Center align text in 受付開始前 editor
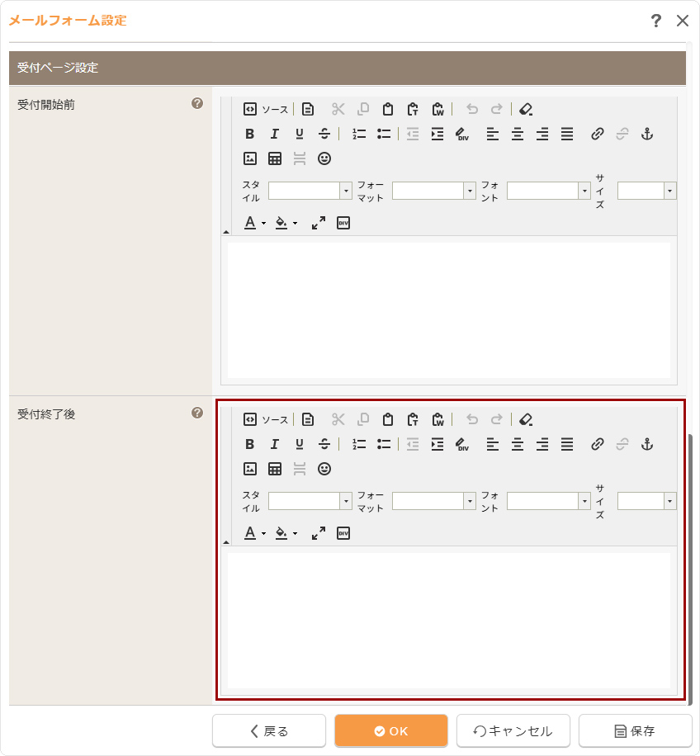Viewport: 700px width, 756px height. click(x=518, y=134)
